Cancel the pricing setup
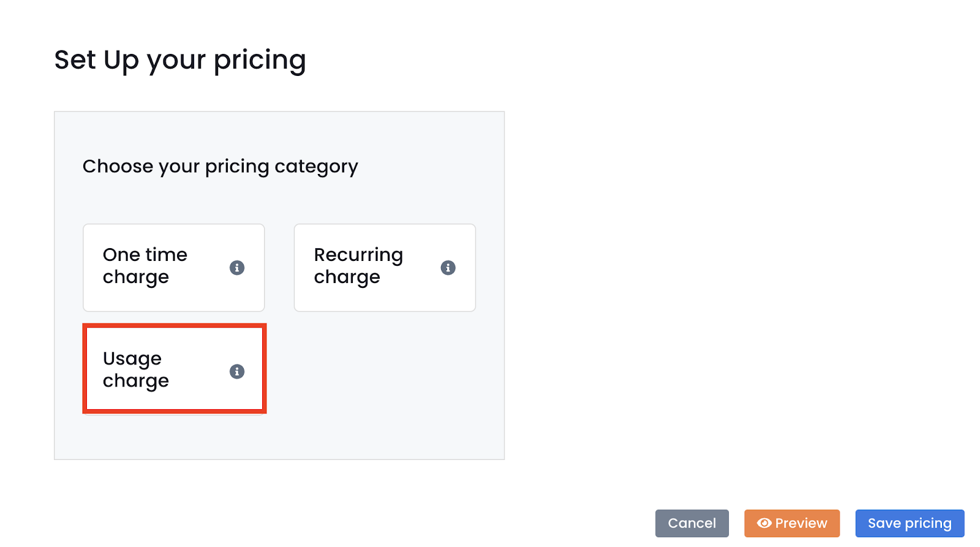This screenshot has height=547, width=980. click(x=692, y=523)
